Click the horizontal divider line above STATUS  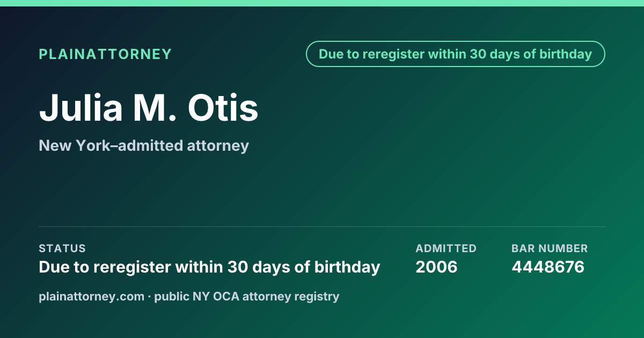click(x=322, y=226)
